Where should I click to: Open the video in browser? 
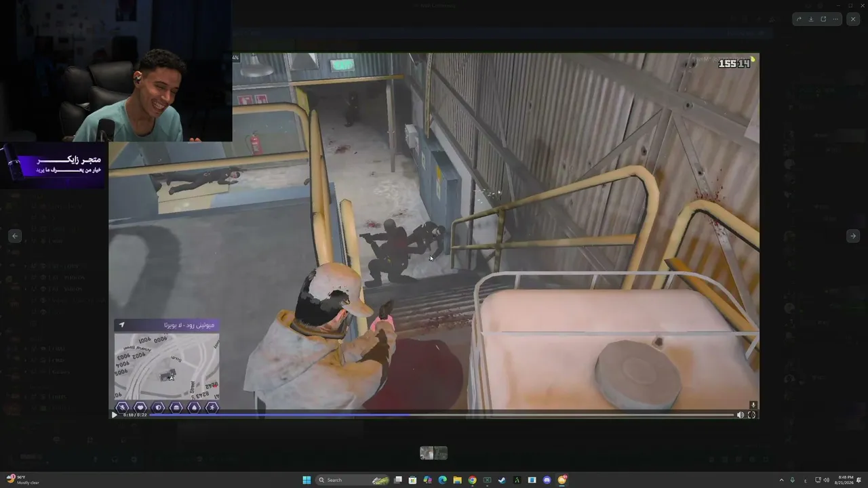coord(823,19)
